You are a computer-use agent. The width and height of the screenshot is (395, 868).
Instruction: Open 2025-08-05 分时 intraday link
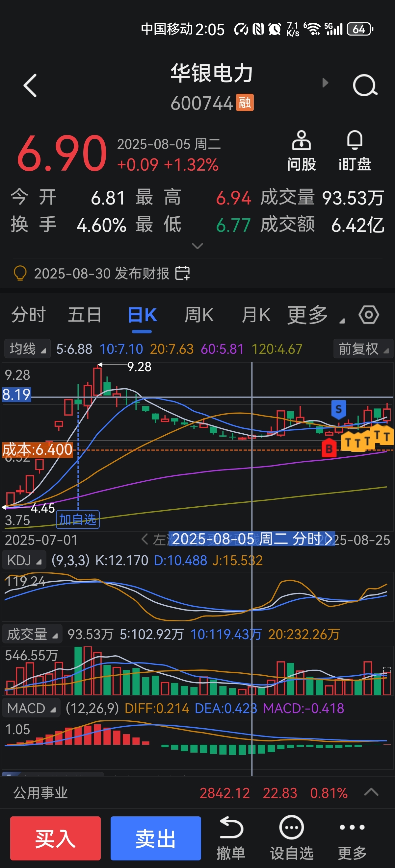[251, 539]
